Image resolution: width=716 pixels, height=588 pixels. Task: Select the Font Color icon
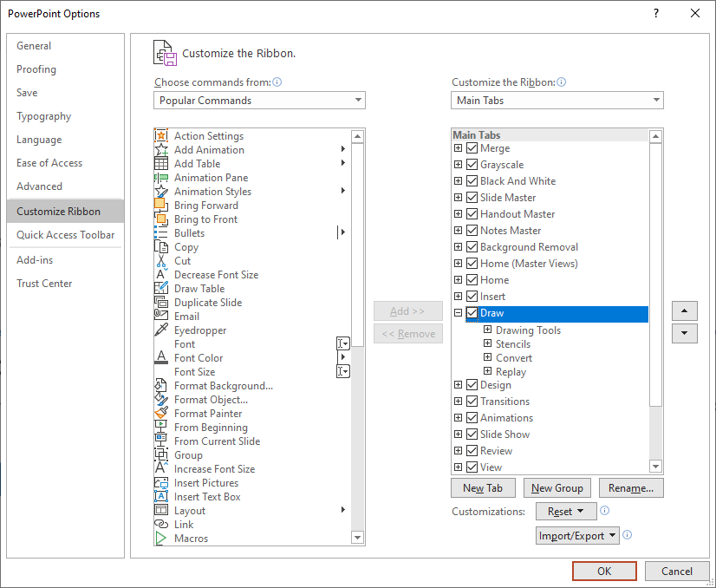point(160,357)
